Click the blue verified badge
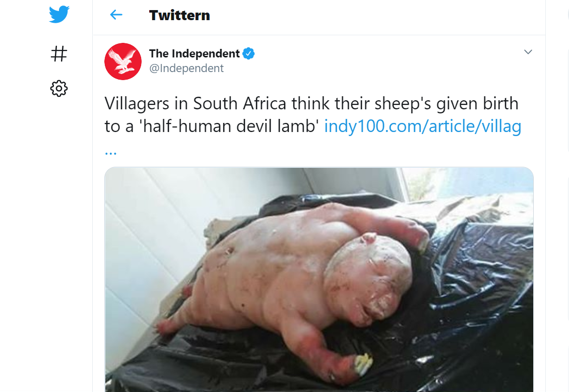This screenshot has width=569, height=392. pyautogui.click(x=248, y=53)
